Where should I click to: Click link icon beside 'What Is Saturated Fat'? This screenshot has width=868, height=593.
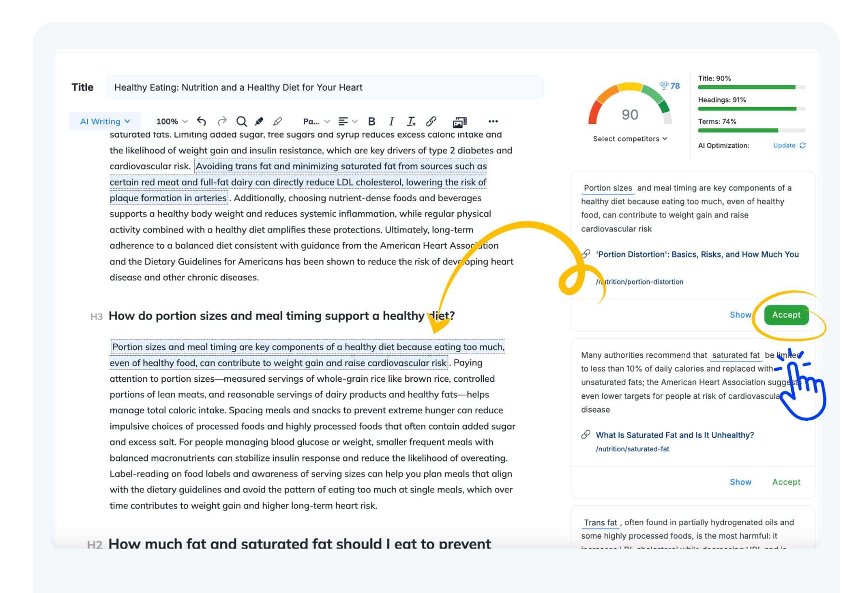[586, 434]
